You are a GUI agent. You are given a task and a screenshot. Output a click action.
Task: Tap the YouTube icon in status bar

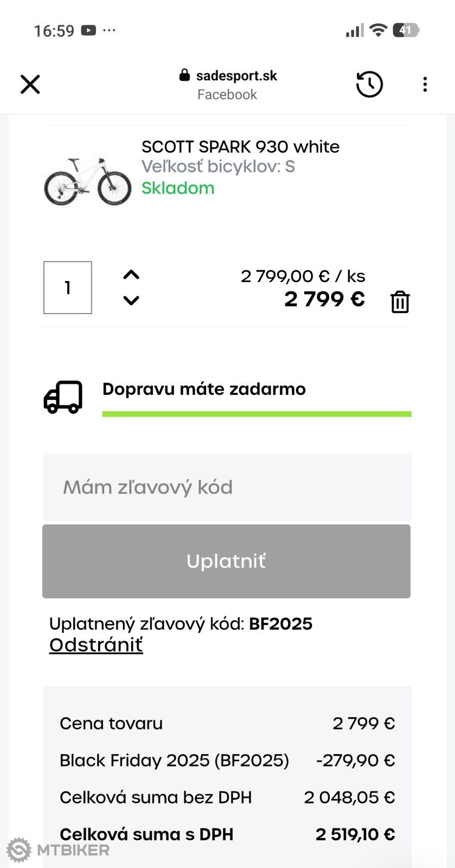coord(88,30)
